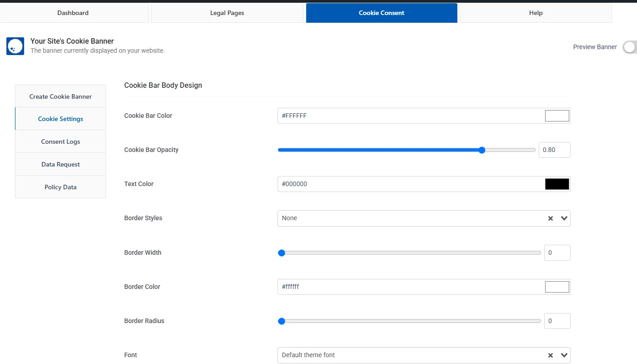Open the Dashboard tab
The image size is (637, 364).
tap(73, 13)
